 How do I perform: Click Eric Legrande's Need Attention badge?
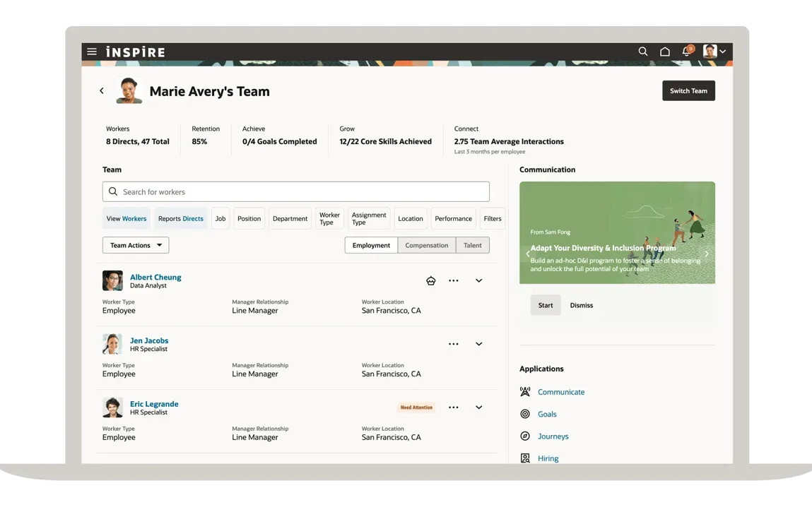point(416,407)
